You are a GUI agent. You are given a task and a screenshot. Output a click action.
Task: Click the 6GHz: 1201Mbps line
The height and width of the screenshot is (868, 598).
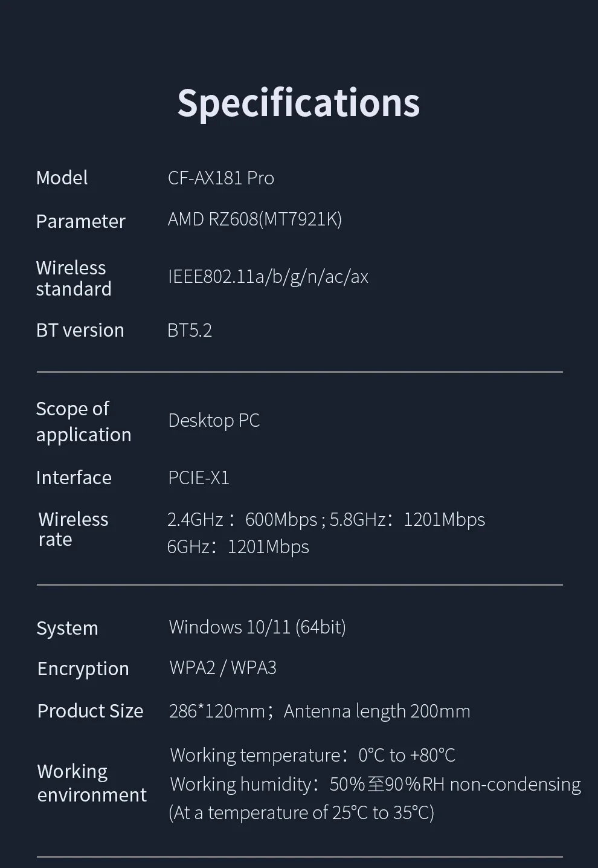pyautogui.click(x=237, y=546)
